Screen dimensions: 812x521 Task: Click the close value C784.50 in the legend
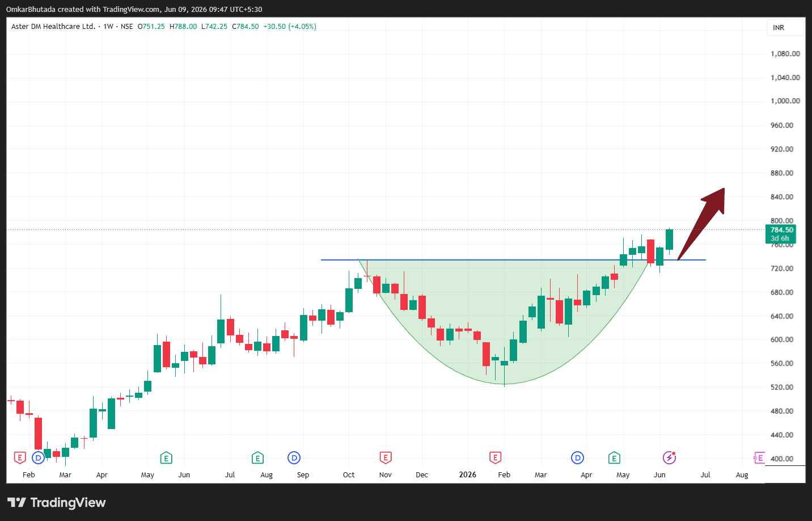click(x=246, y=27)
